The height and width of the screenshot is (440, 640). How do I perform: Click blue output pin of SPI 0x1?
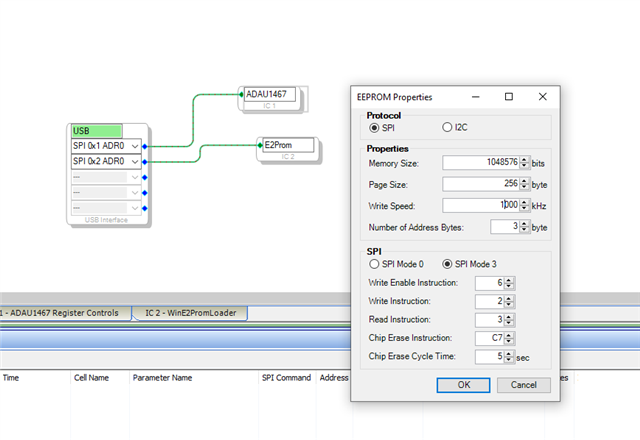pyautogui.click(x=144, y=146)
